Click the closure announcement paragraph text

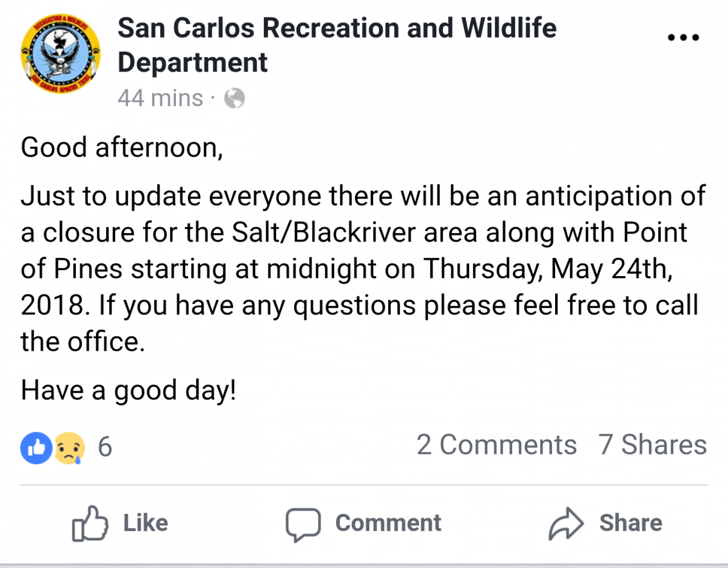click(363, 269)
